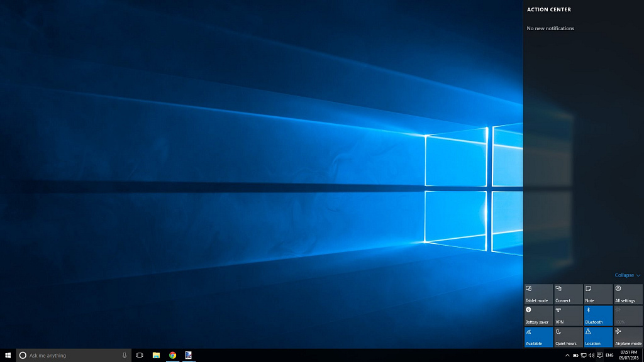Click the battery tray icon
This screenshot has width=644, height=362.
coord(575,356)
